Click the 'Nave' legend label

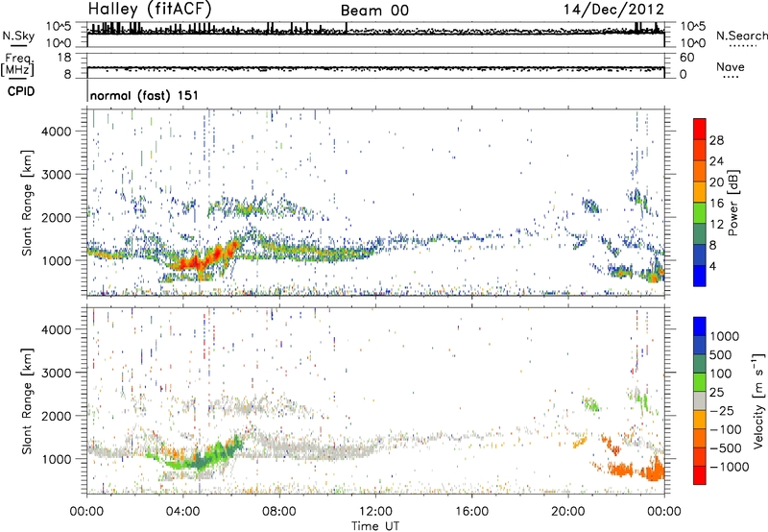(731, 67)
